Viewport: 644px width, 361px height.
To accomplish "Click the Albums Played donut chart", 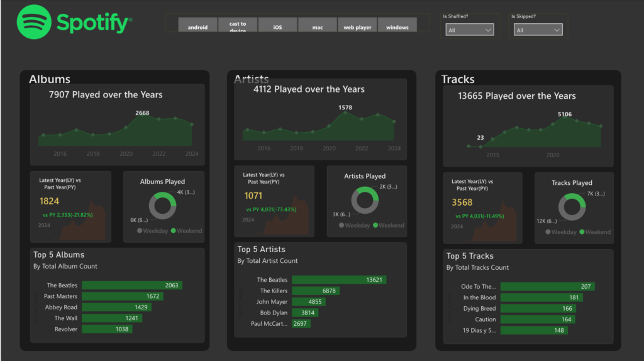I will coord(163,205).
